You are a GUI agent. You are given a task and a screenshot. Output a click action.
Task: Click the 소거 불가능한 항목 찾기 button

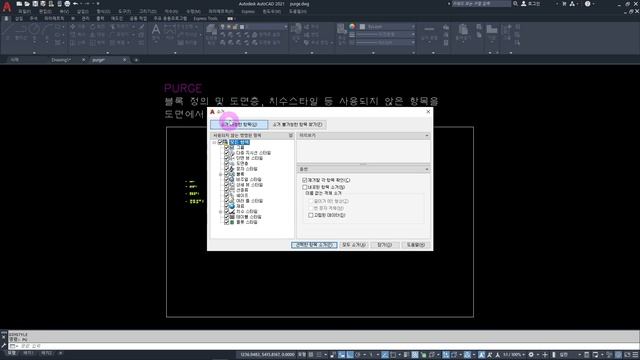pyautogui.click(x=298, y=124)
